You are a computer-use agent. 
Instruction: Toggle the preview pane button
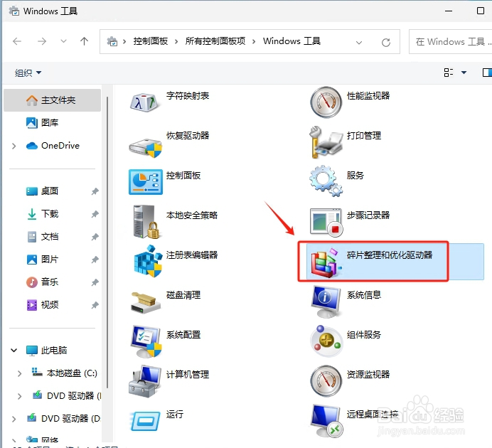click(x=487, y=73)
